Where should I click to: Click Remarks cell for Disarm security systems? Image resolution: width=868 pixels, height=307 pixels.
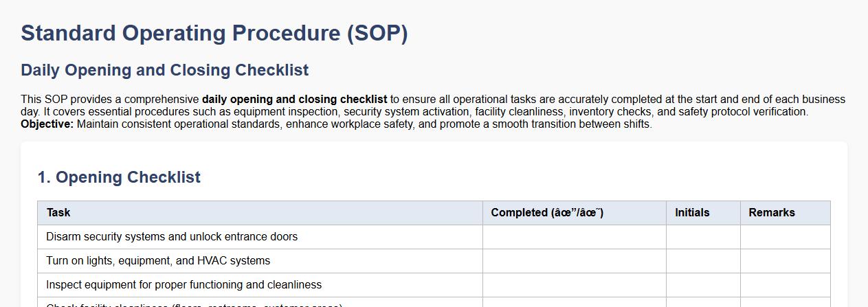(x=785, y=237)
